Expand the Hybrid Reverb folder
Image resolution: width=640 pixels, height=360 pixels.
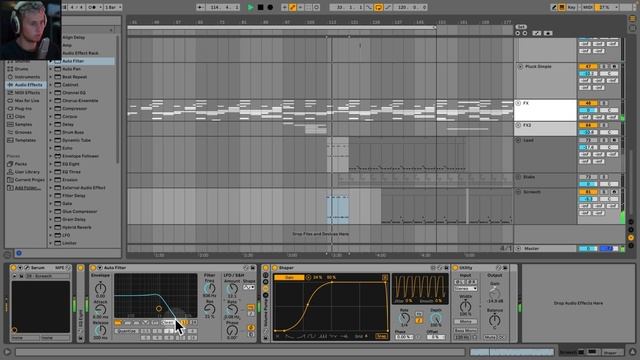tap(51, 227)
